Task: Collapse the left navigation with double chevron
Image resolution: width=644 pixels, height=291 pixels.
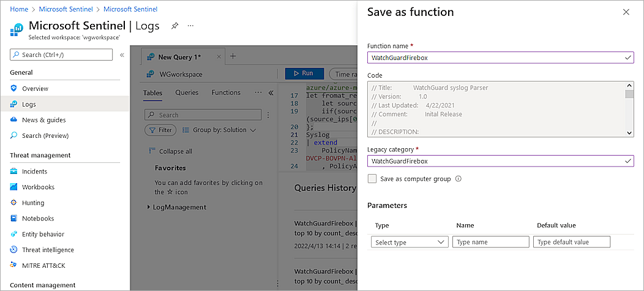Action: (x=122, y=55)
